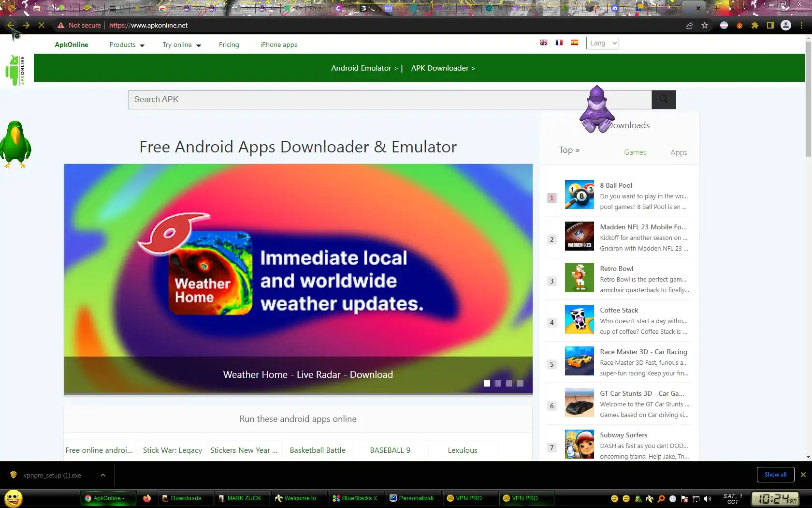Viewport: 812px width, 508px height.
Task: Close the downloads shelf
Action: pyautogui.click(x=803, y=475)
